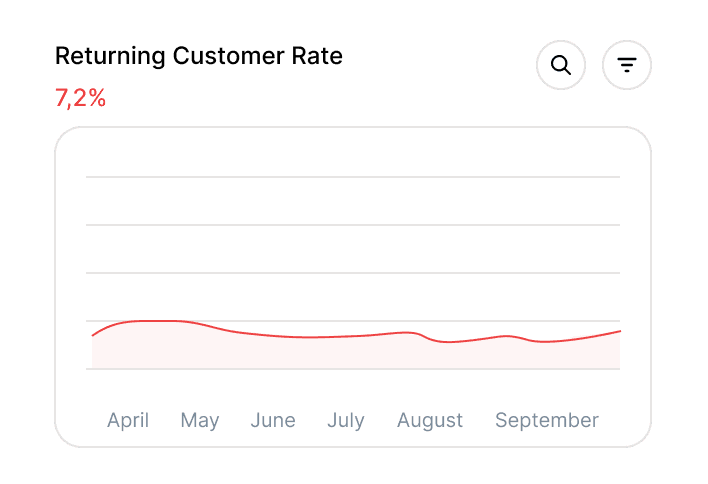Click the red line above July
The image size is (708, 484).
click(346, 336)
